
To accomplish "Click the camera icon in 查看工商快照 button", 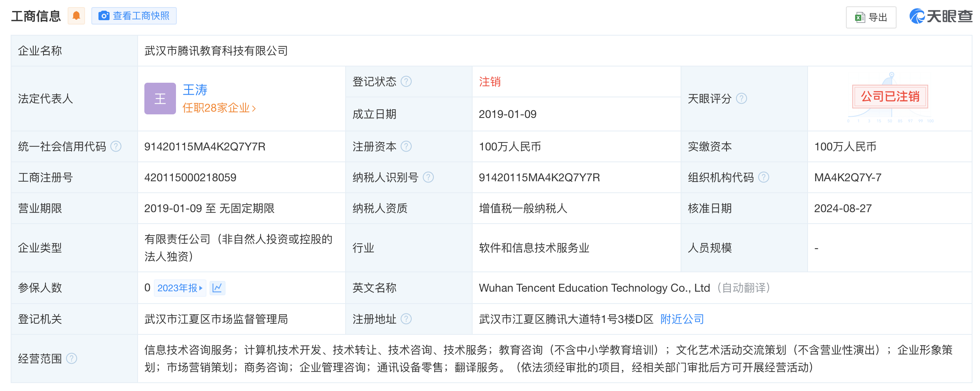I will tap(104, 15).
